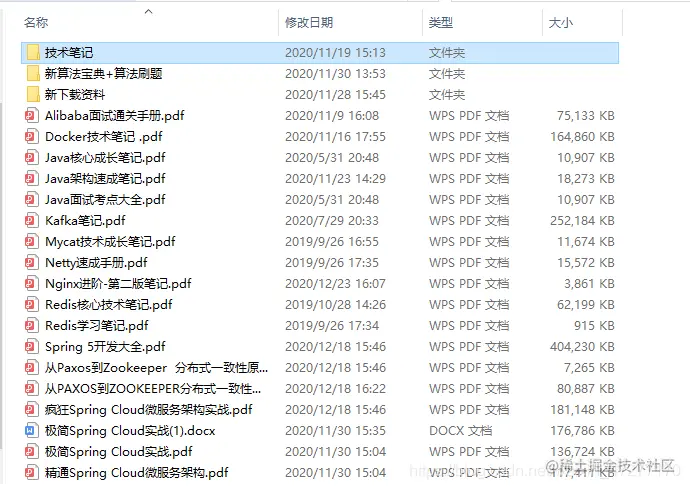Select the file name Alibaba面试通关手册.pdf
This screenshot has width=690, height=489.
[x=114, y=116]
